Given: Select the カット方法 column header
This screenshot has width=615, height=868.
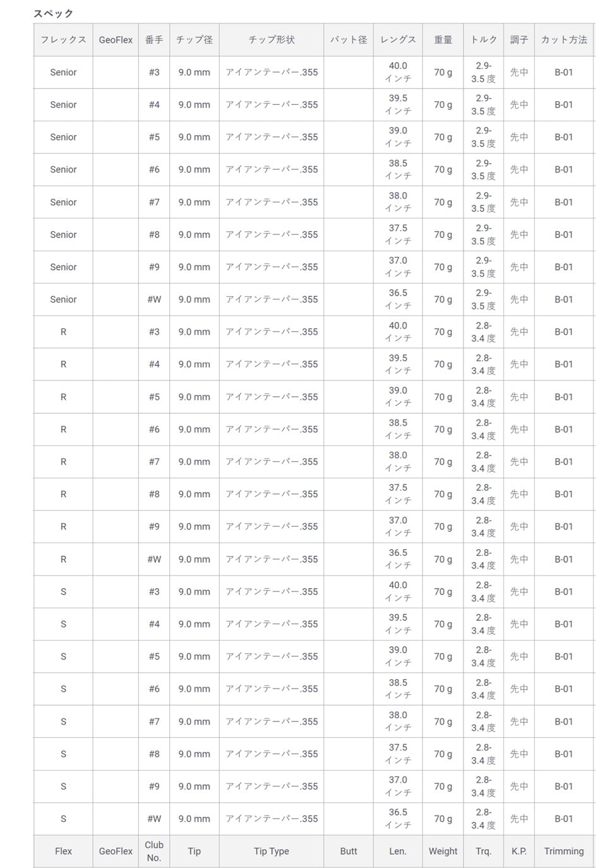Looking at the screenshot, I should click(564, 40).
